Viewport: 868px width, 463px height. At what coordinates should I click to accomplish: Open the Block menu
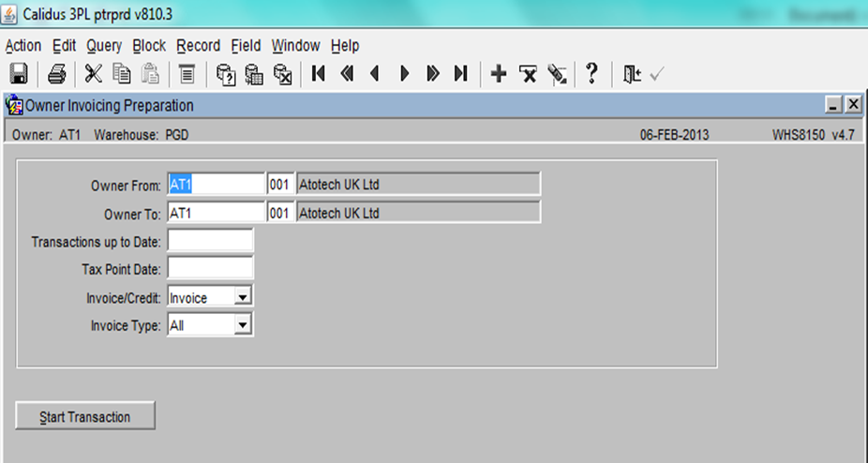[149, 45]
